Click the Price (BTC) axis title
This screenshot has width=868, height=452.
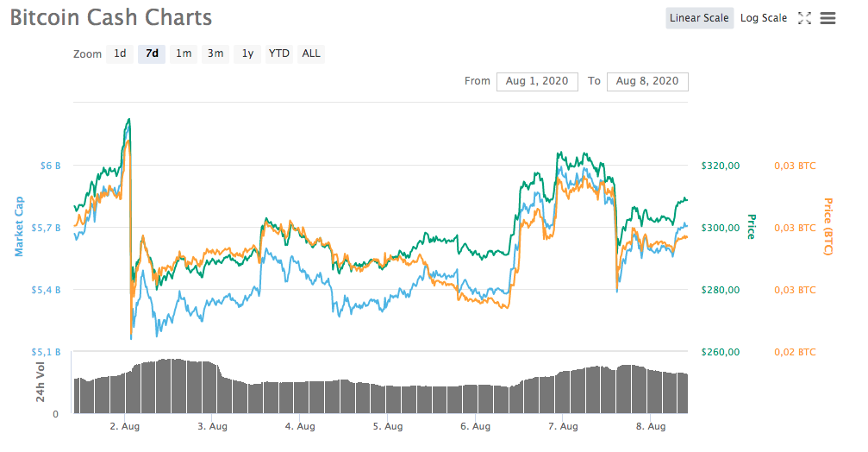[x=828, y=227]
